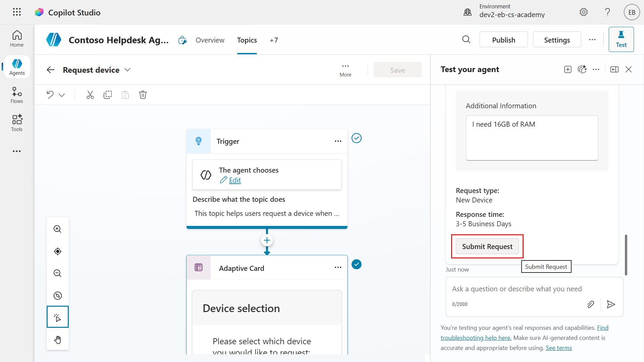644x362 pixels.
Task: Click the recenter target icon
Action: click(x=58, y=251)
